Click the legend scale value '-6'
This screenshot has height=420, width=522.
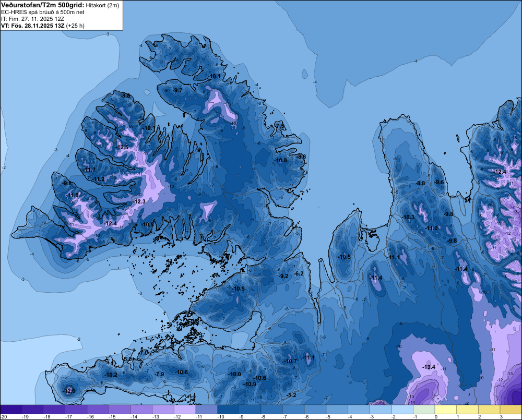coord(307,417)
